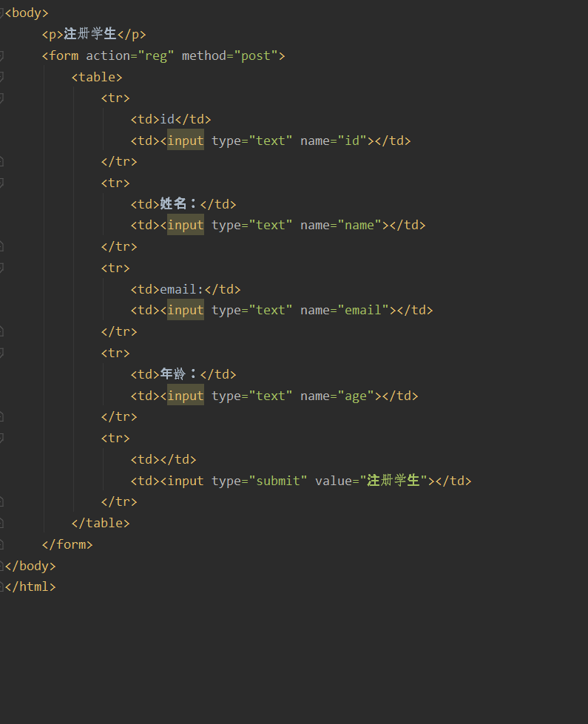The width and height of the screenshot is (588, 724).
Task: Collapse the fold marker beside the <form> line
Action: pyautogui.click(x=1, y=56)
